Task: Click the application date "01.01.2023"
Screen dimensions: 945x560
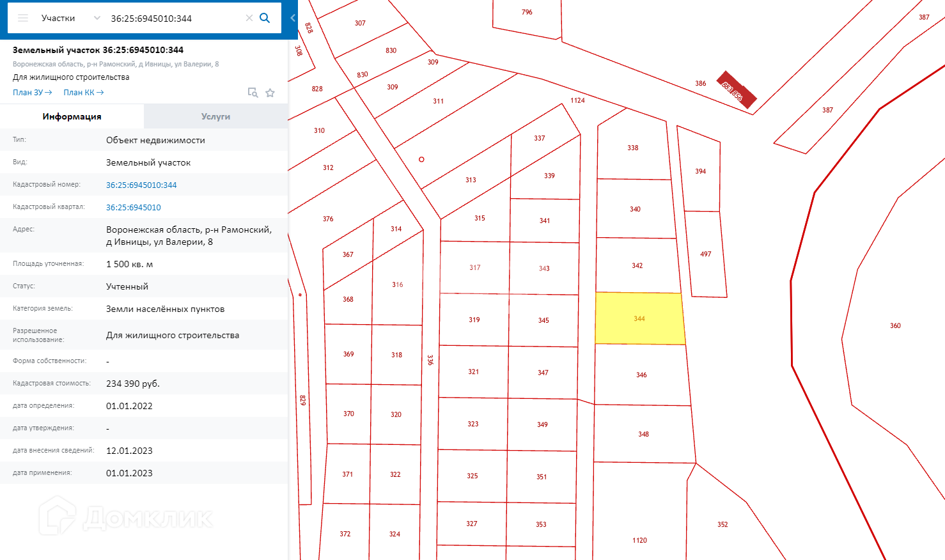Action: tap(129, 473)
